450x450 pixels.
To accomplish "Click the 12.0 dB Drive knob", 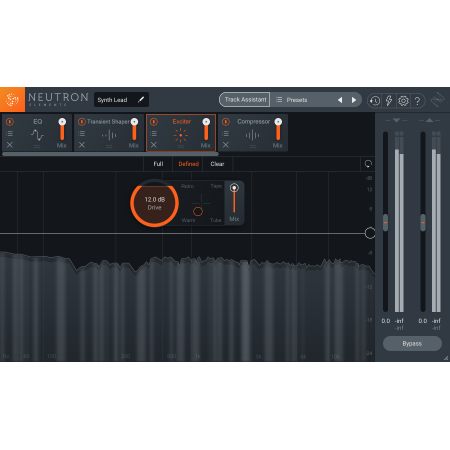I will 154,203.
